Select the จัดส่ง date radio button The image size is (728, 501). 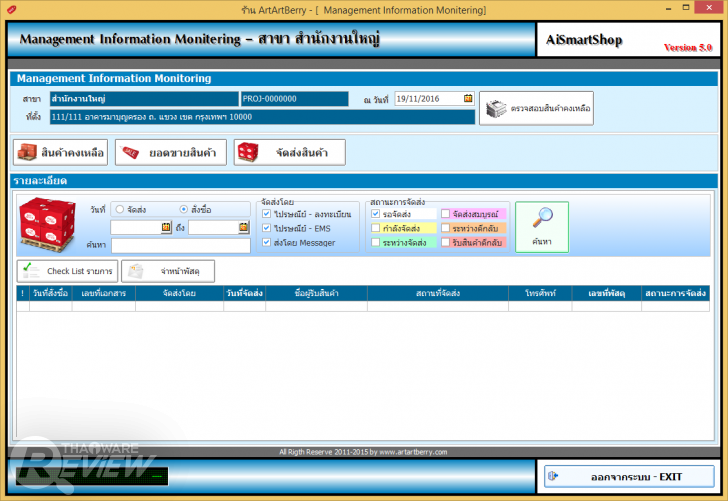coord(120,209)
